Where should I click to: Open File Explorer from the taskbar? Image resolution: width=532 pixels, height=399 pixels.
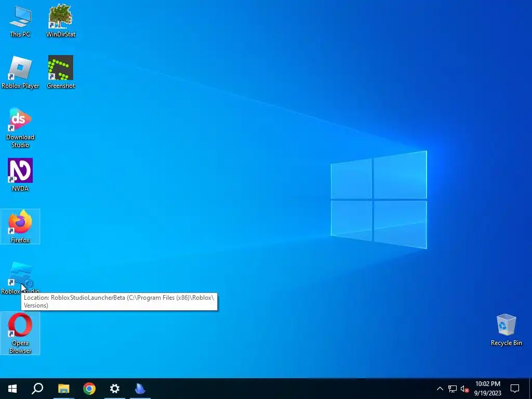[x=63, y=389]
